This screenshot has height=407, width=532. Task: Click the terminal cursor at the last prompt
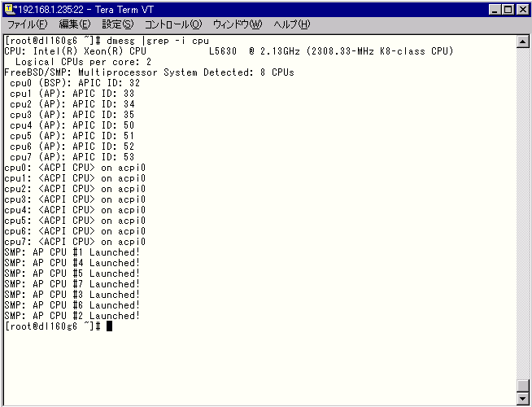pos(109,326)
